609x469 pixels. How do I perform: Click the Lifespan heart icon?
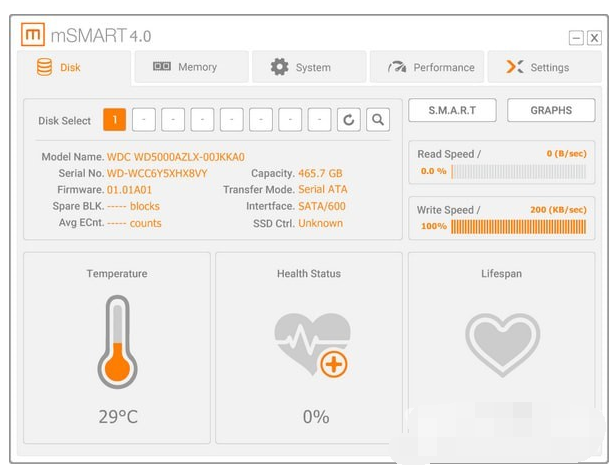tap(502, 345)
